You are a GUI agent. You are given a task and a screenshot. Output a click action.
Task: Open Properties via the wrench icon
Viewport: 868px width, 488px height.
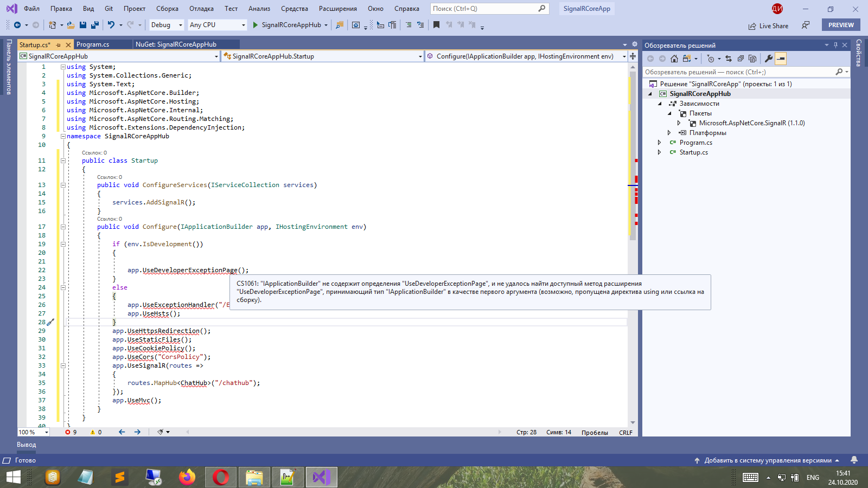pos(768,59)
